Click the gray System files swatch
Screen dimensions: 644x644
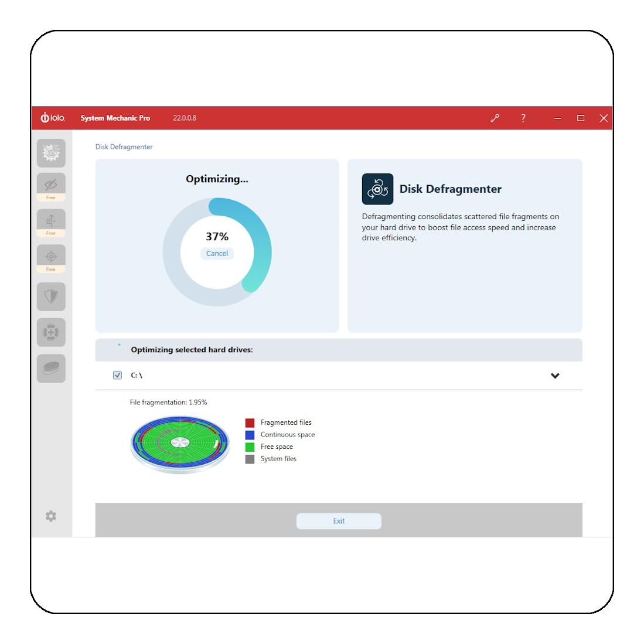click(x=250, y=459)
